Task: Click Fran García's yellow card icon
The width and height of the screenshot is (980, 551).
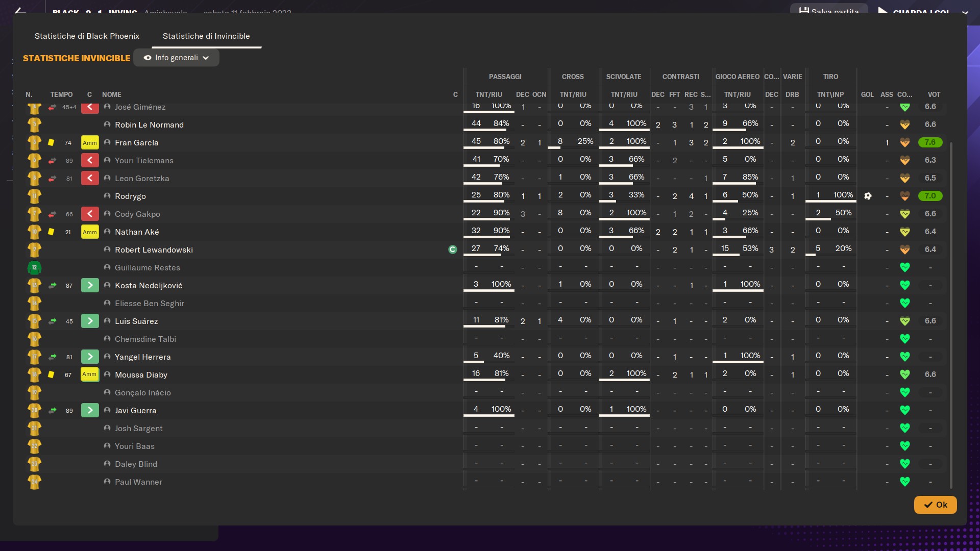Action: pos(51,143)
